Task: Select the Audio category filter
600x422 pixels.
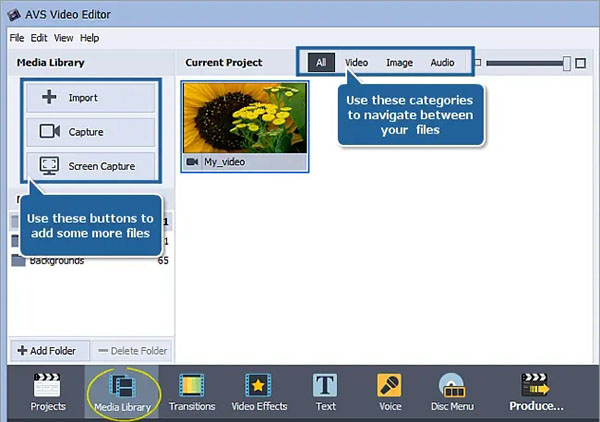Action: point(442,62)
